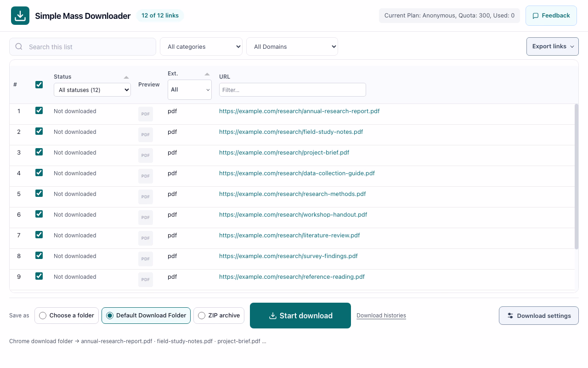Click the Current Plan quota status text
The height and width of the screenshot is (368, 588).
coord(449,16)
